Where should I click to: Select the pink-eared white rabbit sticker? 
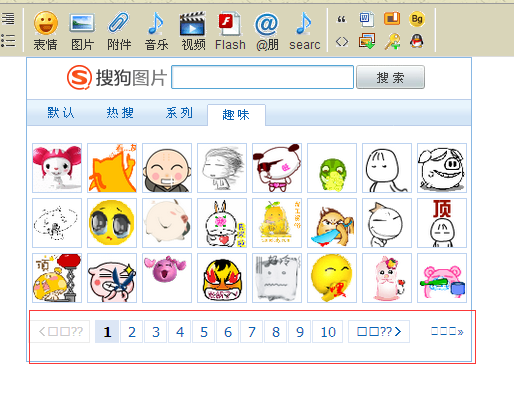click(57, 168)
